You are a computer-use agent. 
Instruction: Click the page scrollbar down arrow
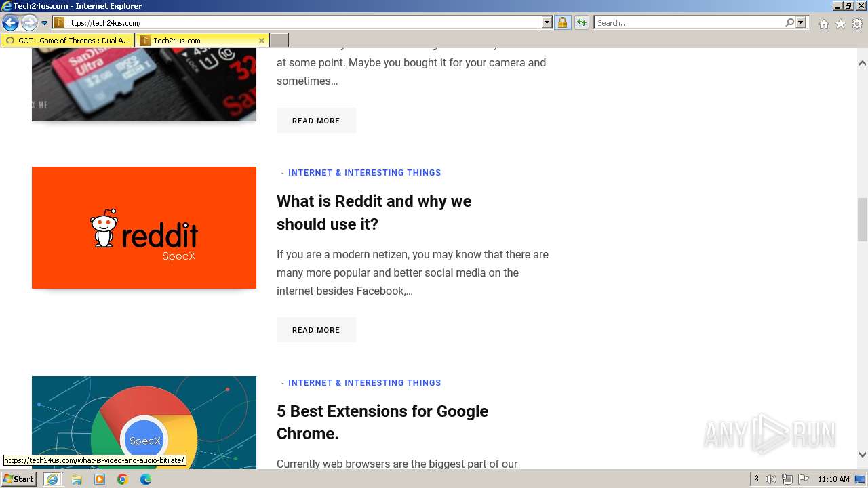point(863,455)
